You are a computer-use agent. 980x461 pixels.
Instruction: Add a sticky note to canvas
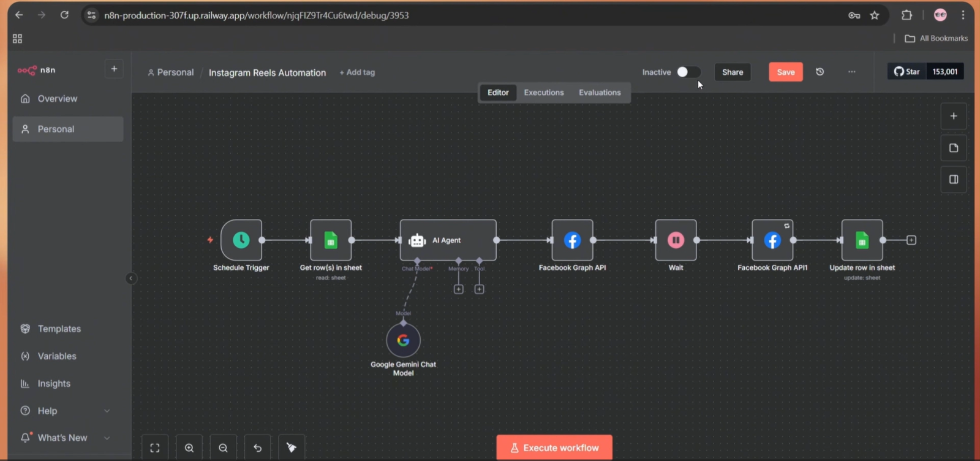pyautogui.click(x=954, y=148)
